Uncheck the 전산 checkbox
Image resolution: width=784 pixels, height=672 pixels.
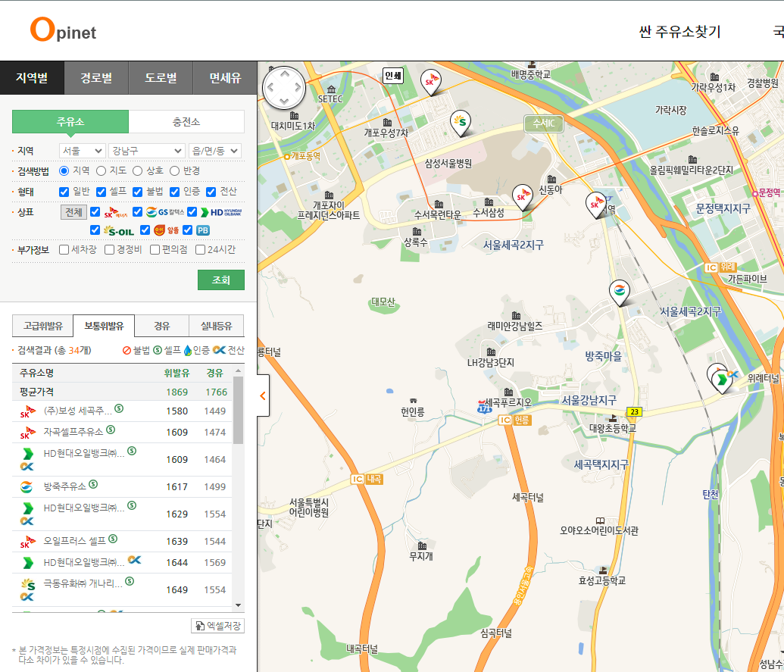211,192
